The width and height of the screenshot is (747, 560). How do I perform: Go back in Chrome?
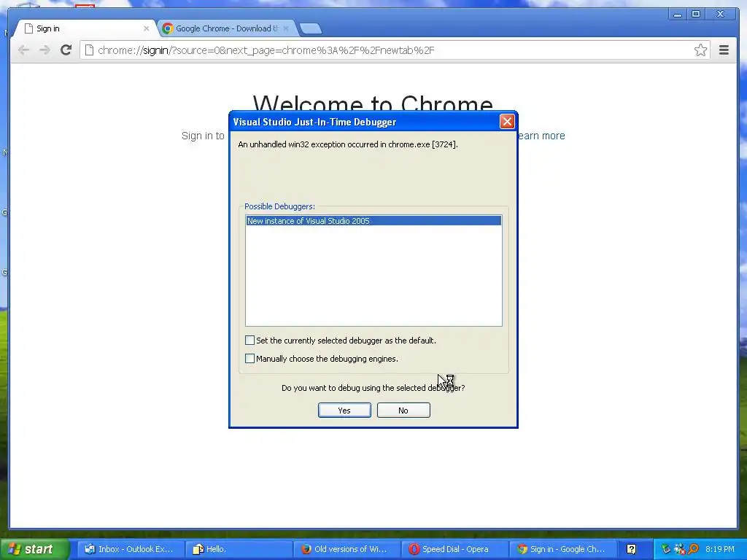click(x=23, y=50)
